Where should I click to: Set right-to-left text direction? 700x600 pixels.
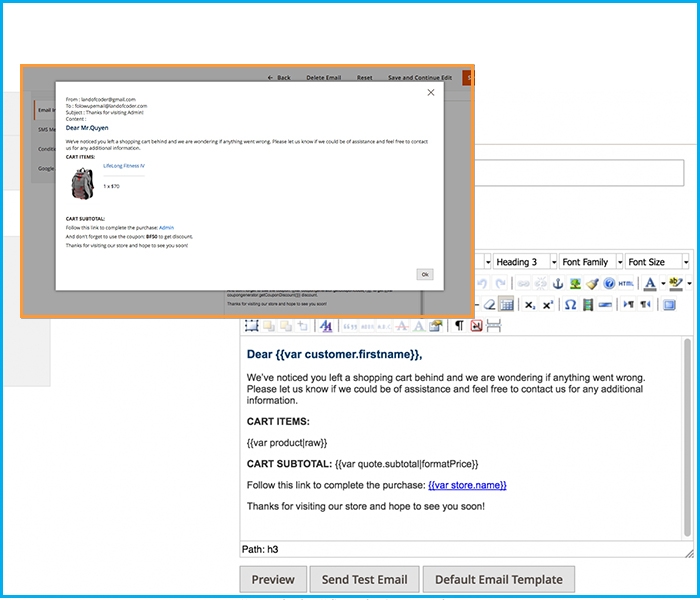[x=646, y=304]
